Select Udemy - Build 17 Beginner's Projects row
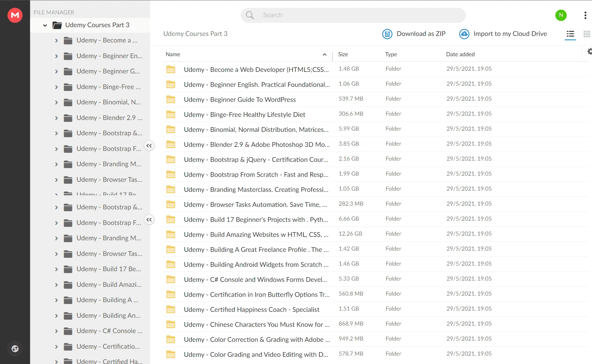Screen dimensions: 592x364 (375, 219)
